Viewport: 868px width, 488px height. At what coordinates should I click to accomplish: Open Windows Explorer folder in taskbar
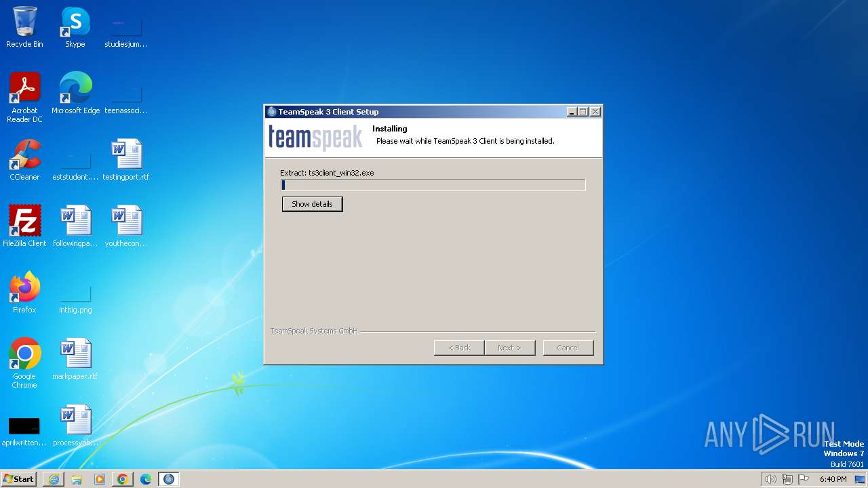(x=77, y=479)
